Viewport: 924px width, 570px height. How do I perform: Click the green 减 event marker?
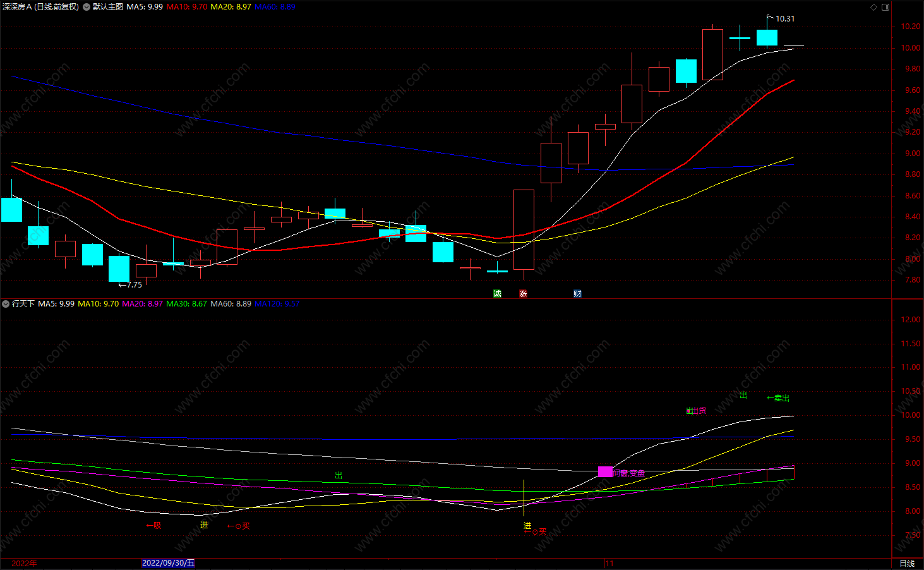497,293
